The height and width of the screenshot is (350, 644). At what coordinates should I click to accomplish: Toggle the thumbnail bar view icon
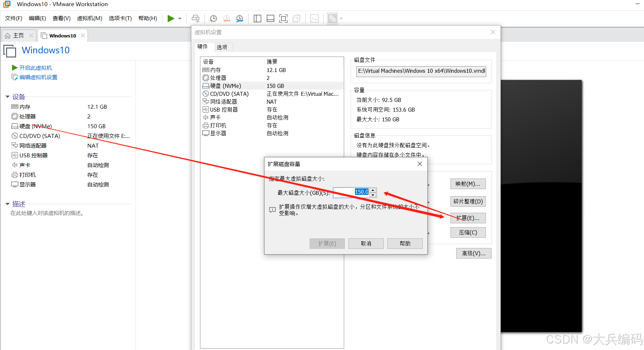pos(270,18)
